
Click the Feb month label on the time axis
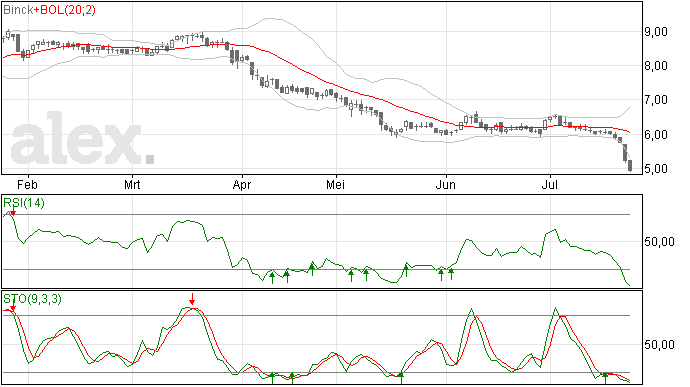pyautogui.click(x=27, y=184)
